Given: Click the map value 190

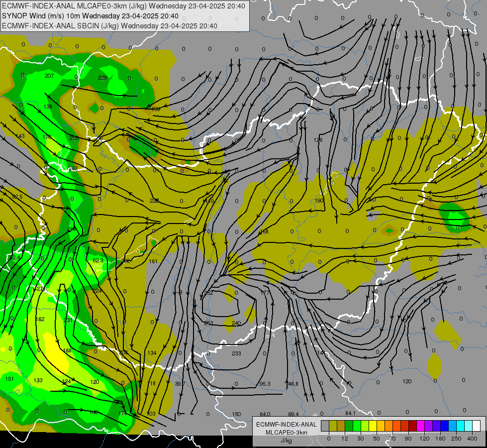Looking at the screenshot, I should 319,201.
